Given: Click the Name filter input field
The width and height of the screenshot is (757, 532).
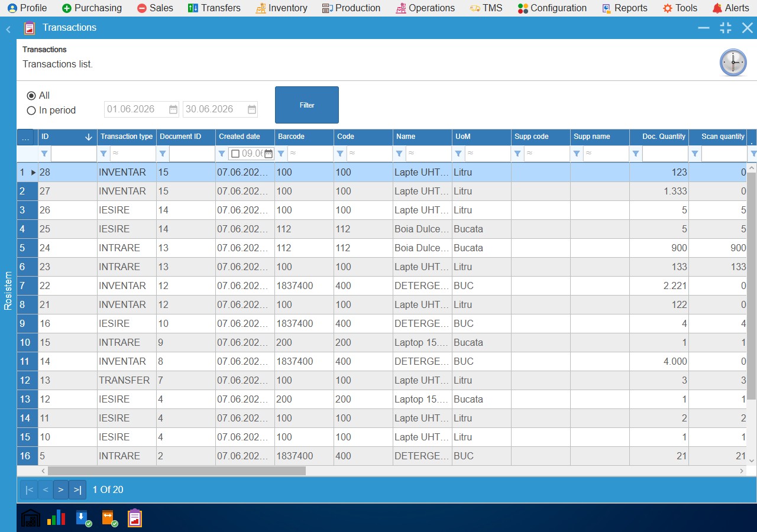Looking at the screenshot, I should point(428,154).
